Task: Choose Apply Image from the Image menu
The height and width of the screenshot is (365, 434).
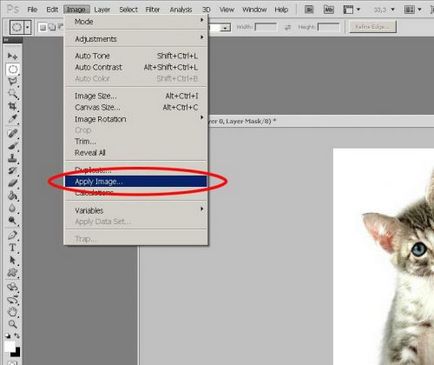Action: point(136,181)
